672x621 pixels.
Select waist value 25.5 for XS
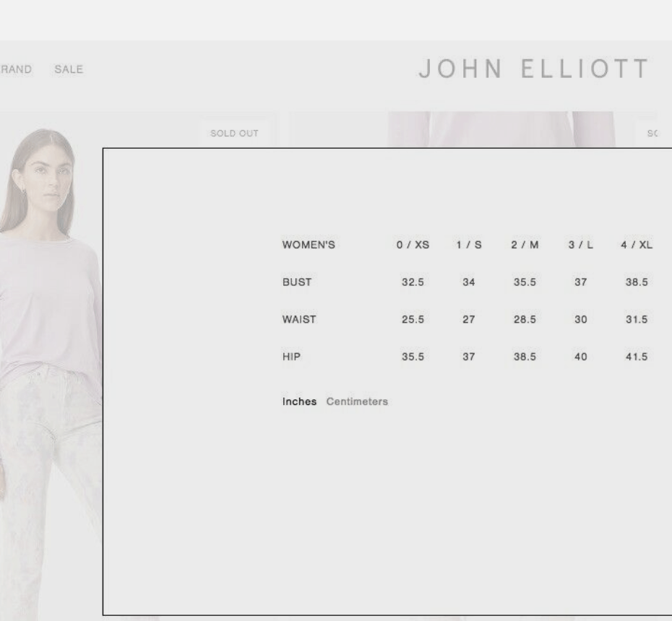[413, 319]
